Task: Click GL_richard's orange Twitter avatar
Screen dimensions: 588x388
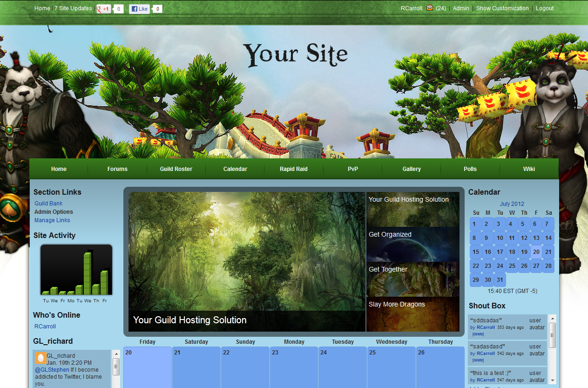Action: pos(41,358)
